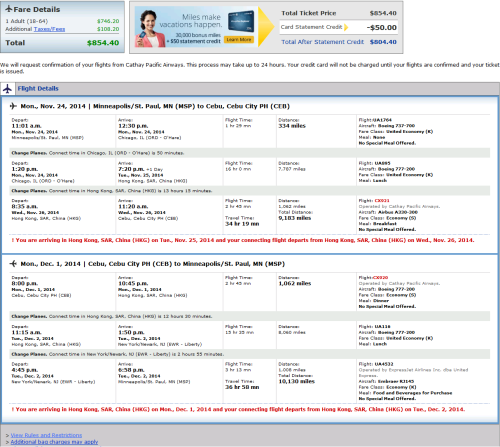Click the 4:45 p.m. departure time
This screenshot has height=447, width=500.
coord(25,370)
